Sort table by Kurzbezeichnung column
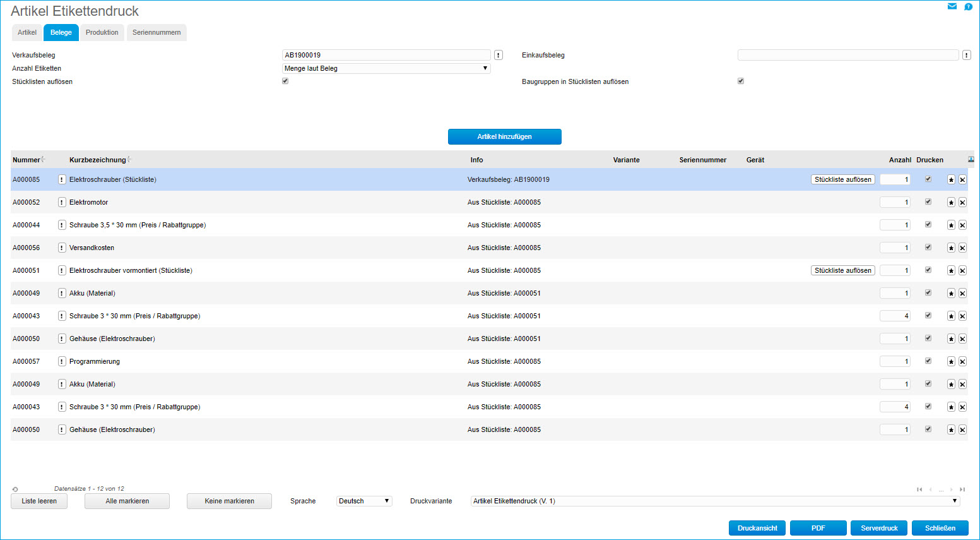 (x=98, y=160)
